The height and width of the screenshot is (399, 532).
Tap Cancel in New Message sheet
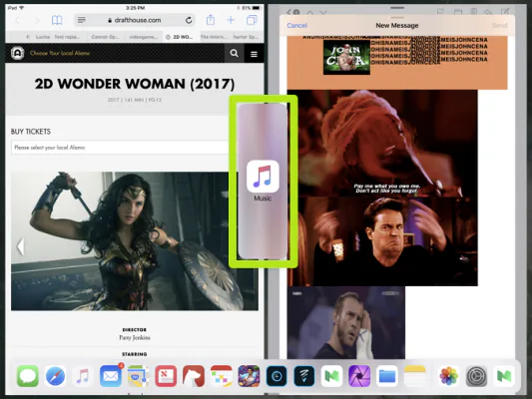coord(296,25)
